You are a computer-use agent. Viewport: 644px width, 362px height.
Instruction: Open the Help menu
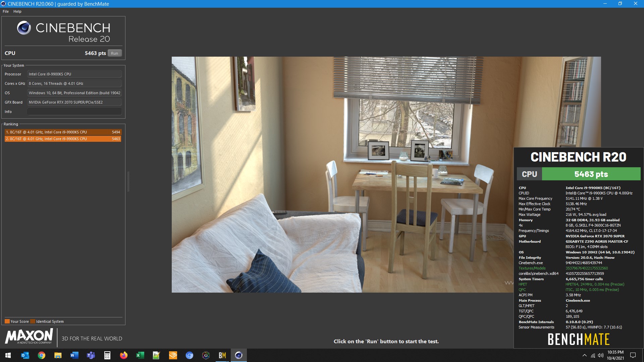pos(17,11)
